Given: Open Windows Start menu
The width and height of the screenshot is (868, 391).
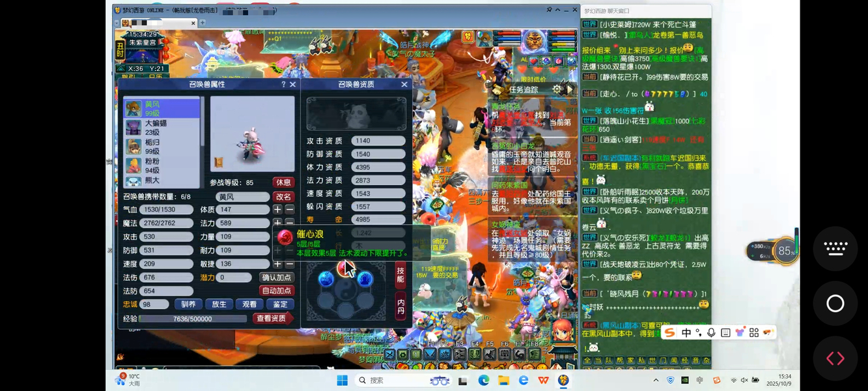Looking at the screenshot, I should (342, 381).
